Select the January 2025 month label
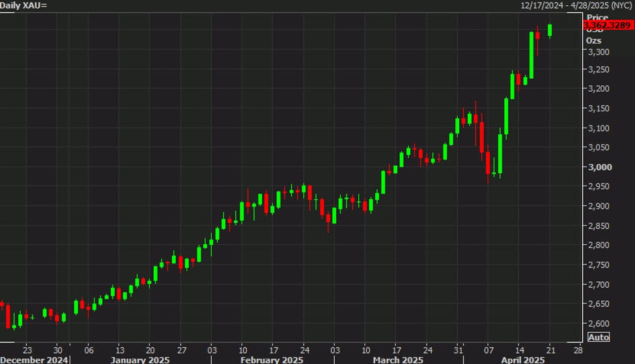 coord(139,359)
